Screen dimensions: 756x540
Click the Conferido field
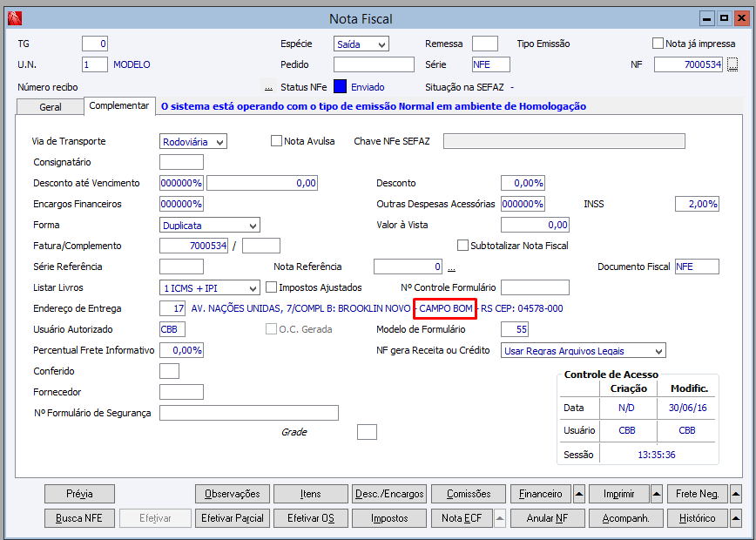tap(169, 371)
